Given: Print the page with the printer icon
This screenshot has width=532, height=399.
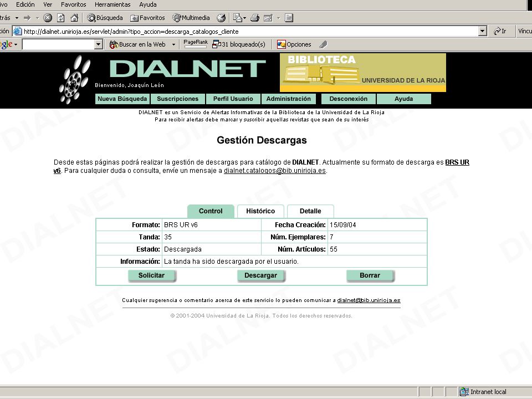Looking at the screenshot, I should click(255, 18).
